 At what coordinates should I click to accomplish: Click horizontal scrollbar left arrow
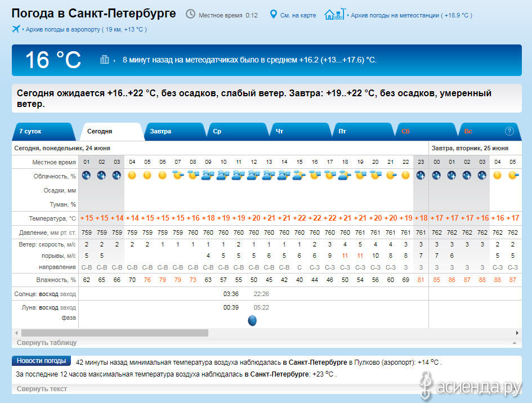point(16,333)
